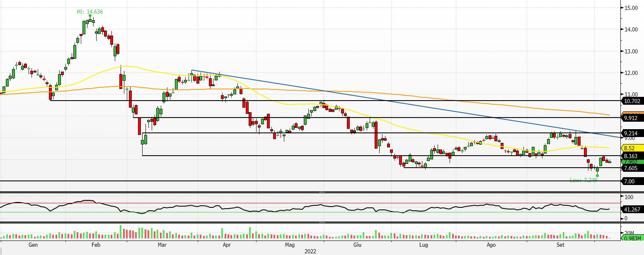The image size is (644, 255).
Task: Click the 9.912 price level label
Action: (x=632, y=118)
